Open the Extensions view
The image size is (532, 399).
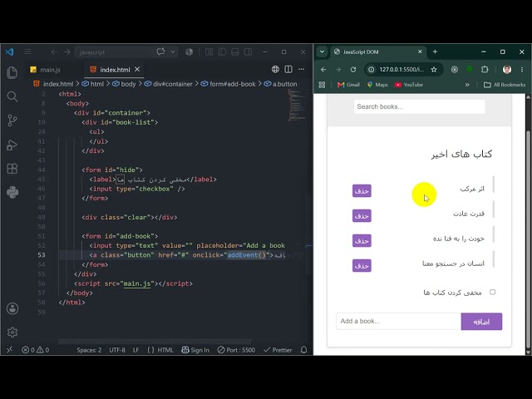[x=12, y=169]
